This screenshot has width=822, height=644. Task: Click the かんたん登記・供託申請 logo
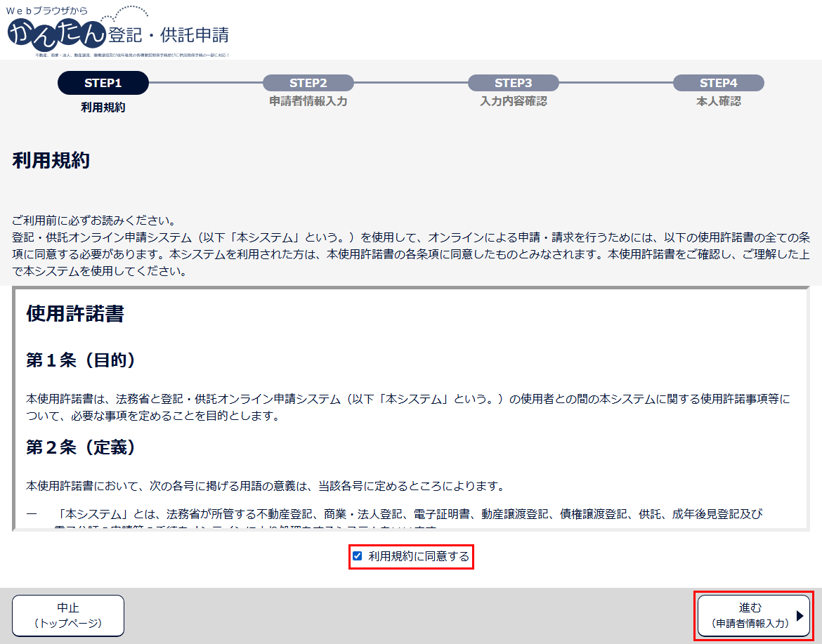pyautogui.click(x=118, y=32)
